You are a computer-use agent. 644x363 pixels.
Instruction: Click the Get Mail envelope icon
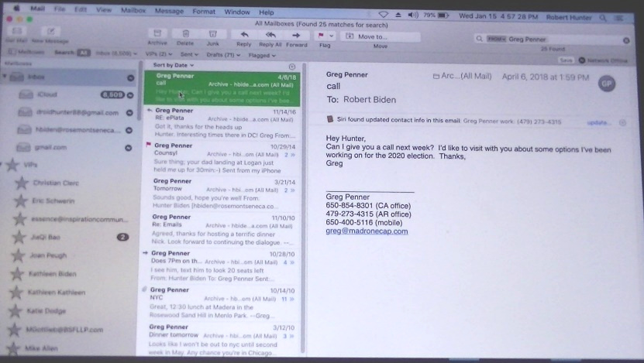tap(17, 31)
